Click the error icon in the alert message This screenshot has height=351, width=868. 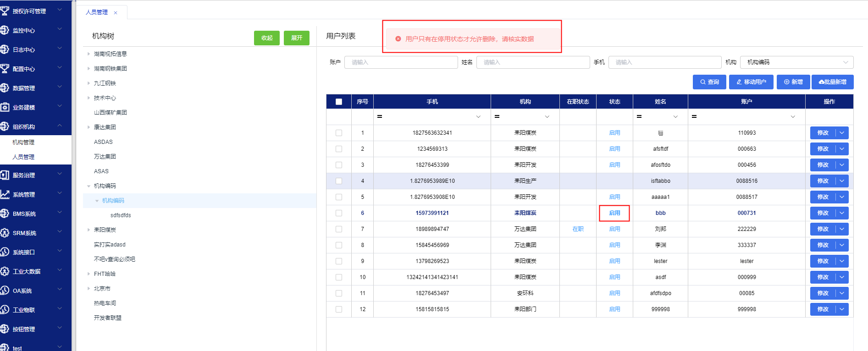click(x=398, y=39)
